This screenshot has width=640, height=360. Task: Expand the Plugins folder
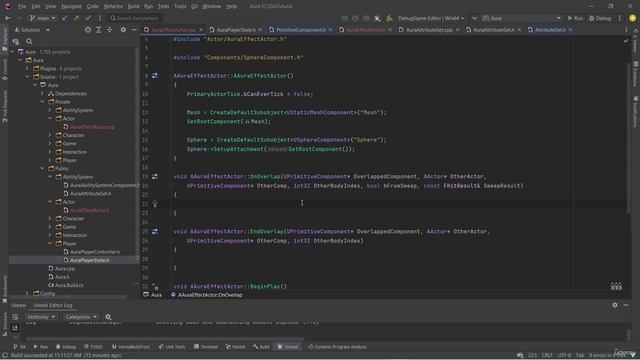click(27, 69)
